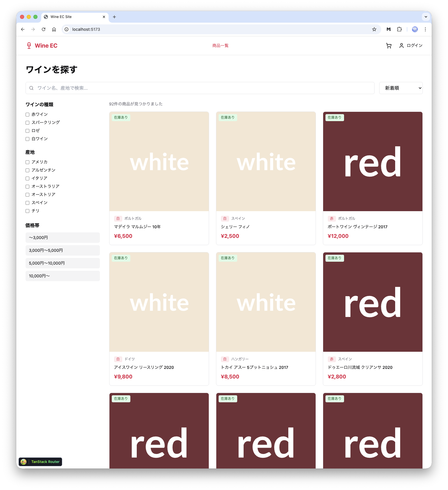
Task: Click the browser home icon
Action: tap(54, 29)
